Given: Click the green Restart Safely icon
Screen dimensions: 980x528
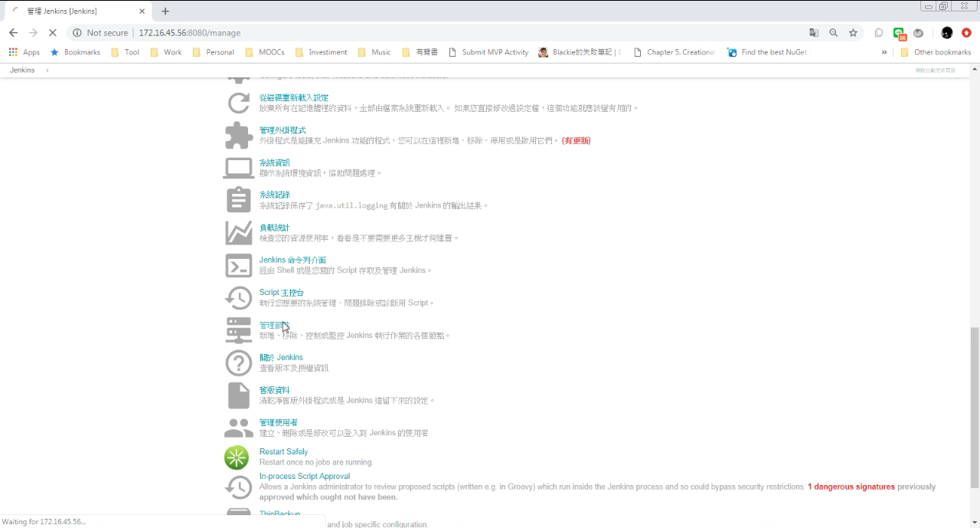Looking at the screenshot, I should click(x=237, y=457).
